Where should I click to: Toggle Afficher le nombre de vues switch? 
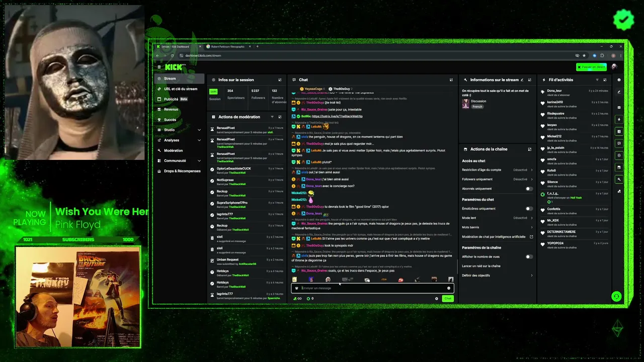[x=529, y=257]
